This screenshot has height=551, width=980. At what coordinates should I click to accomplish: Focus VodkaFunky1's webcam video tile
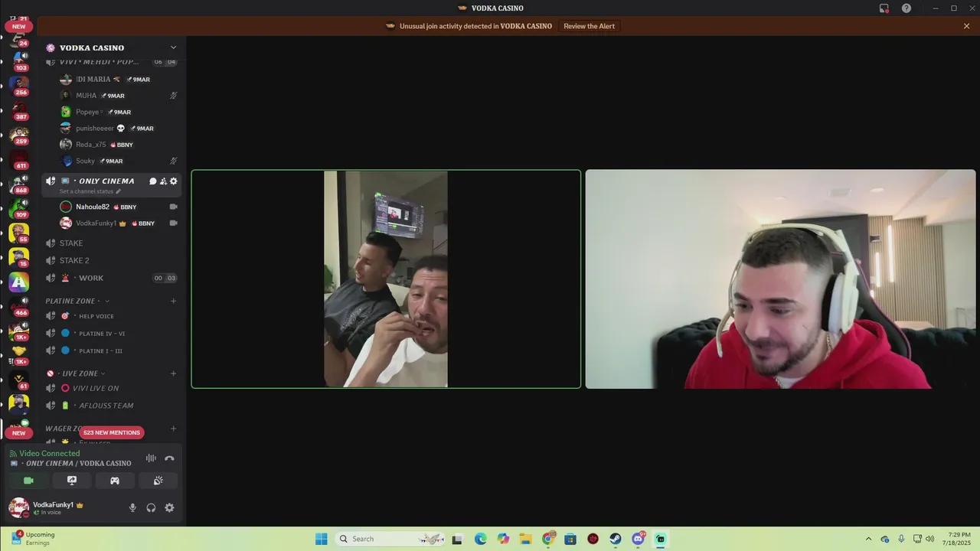point(780,279)
